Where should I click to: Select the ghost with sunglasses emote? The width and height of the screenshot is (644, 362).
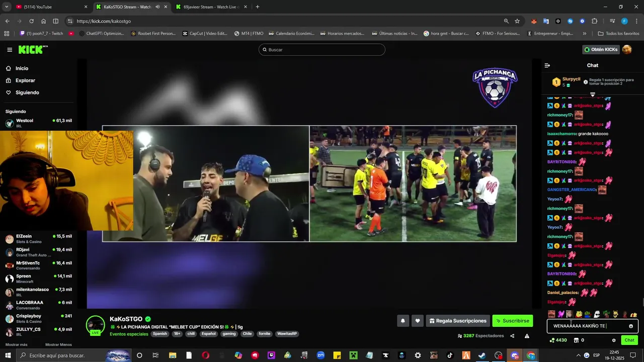coord(597,314)
